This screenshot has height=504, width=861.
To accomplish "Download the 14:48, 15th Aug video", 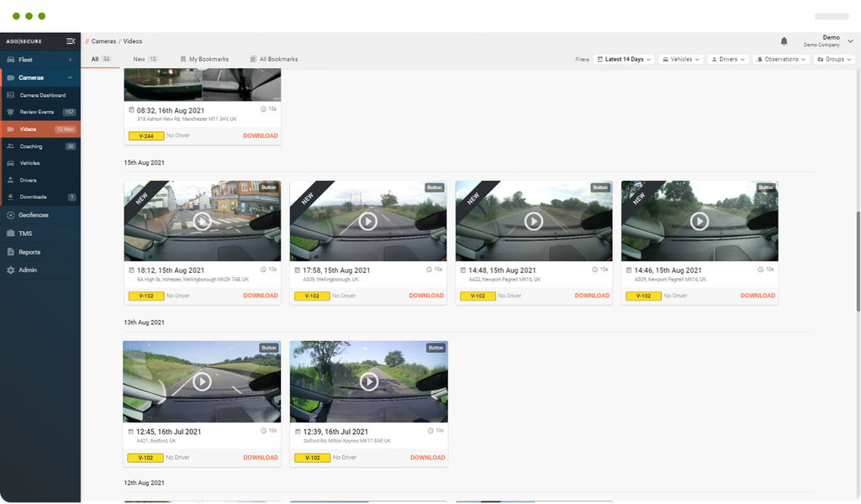I will 592,296.
